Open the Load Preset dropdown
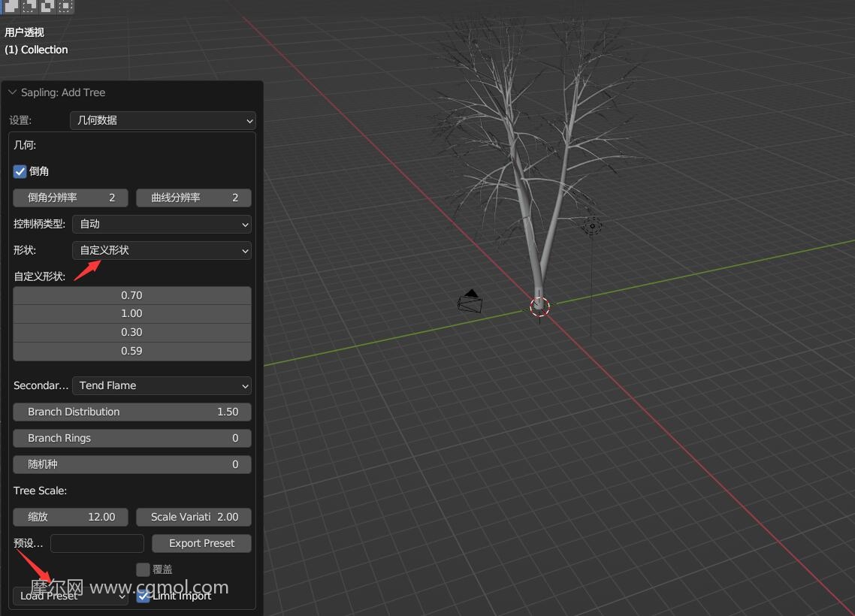 point(71,596)
